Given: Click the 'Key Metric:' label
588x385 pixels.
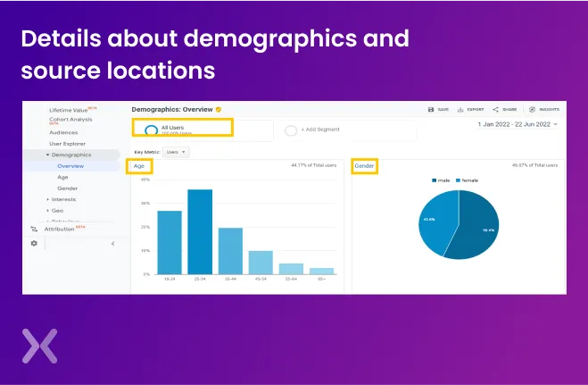Looking at the screenshot, I should [x=147, y=152].
